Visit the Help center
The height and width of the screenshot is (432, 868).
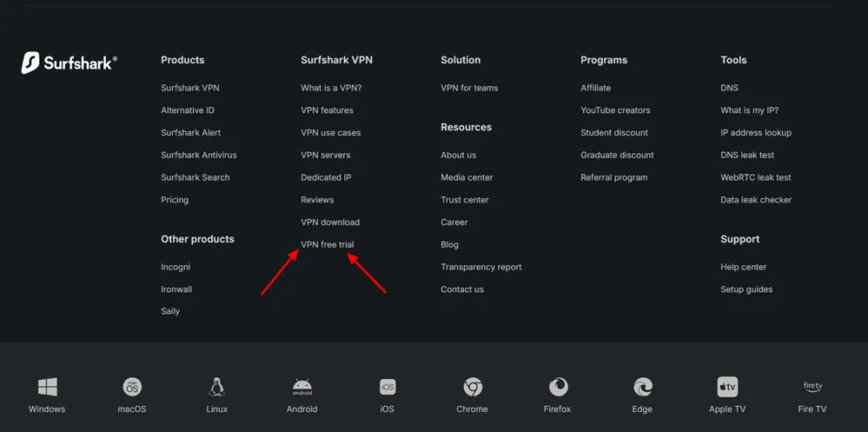pos(744,267)
